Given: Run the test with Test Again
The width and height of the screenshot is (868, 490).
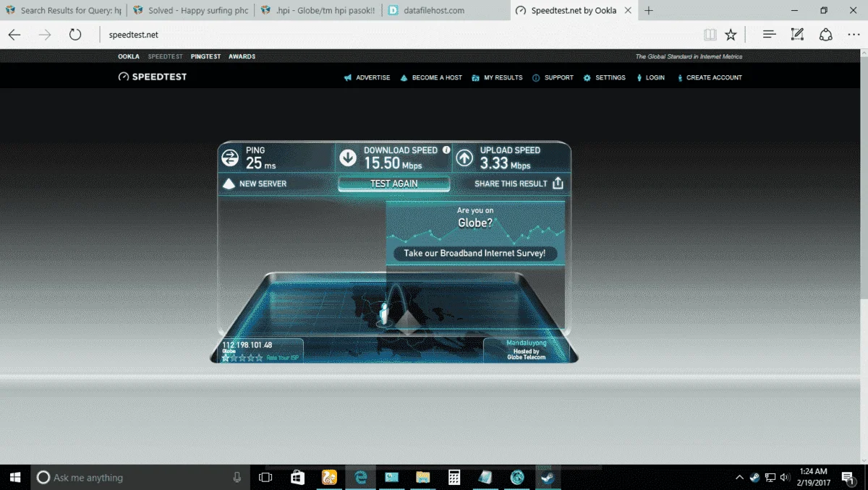Looking at the screenshot, I should (x=394, y=184).
